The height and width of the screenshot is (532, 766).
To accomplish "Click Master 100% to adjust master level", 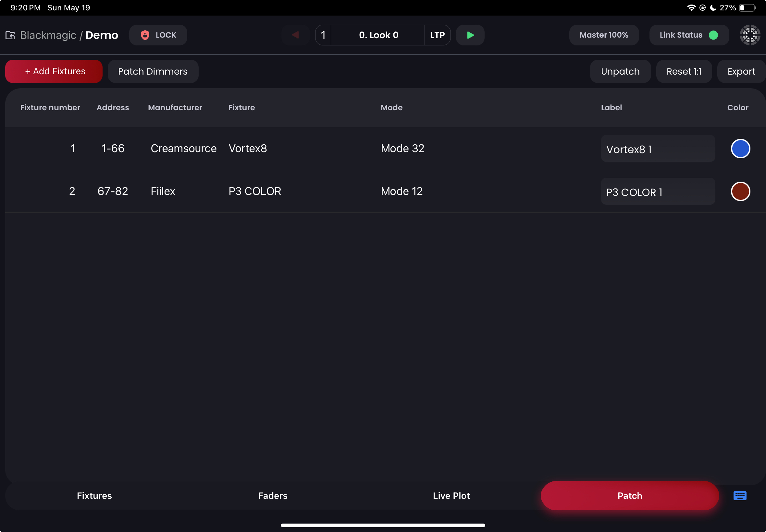I will pos(604,35).
